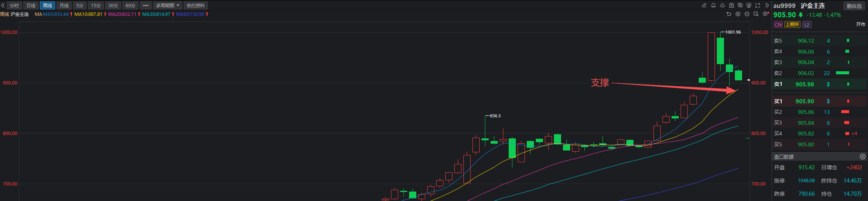Expand more periods with ellipsis button
Screen dimensions: 868x201
[x=146, y=6]
